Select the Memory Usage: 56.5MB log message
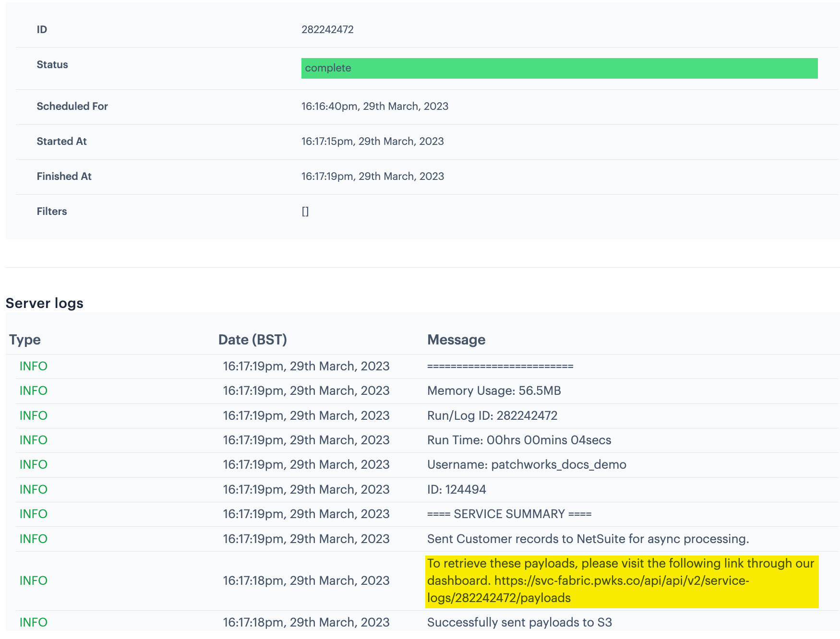Image resolution: width=840 pixels, height=639 pixels. point(494,391)
